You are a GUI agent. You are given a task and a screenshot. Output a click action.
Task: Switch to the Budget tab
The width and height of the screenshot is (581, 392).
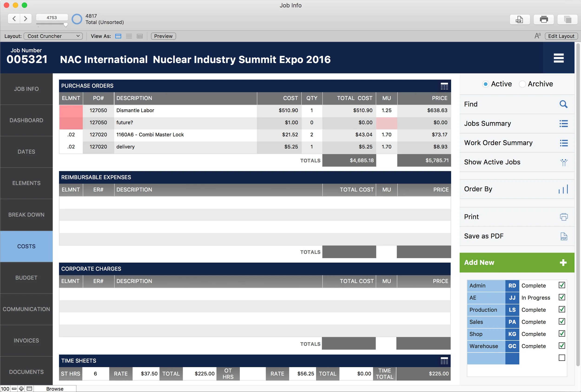pos(26,277)
